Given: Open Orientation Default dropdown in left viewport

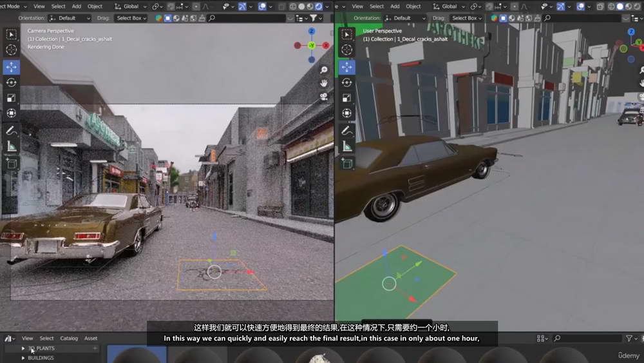Looking at the screenshot, I should (x=70, y=18).
